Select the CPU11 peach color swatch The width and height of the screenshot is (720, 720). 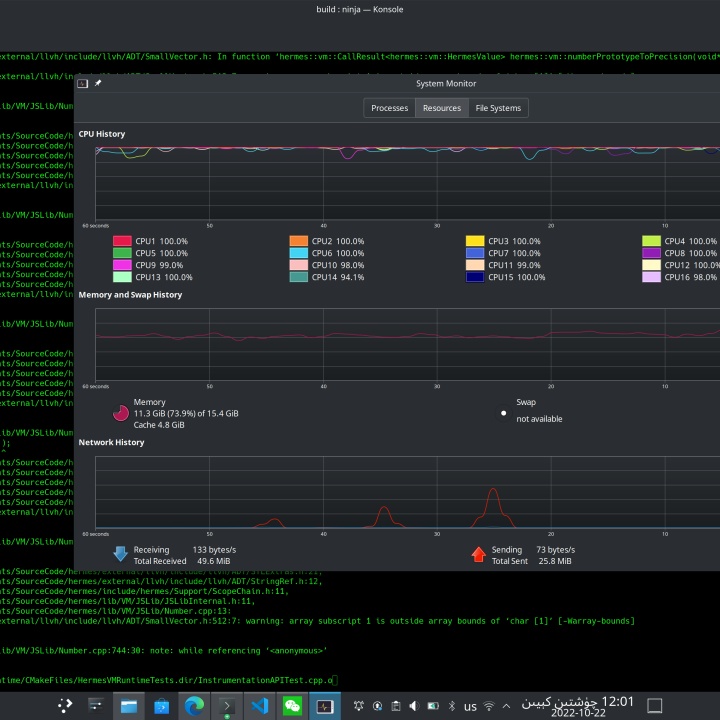pos(475,265)
